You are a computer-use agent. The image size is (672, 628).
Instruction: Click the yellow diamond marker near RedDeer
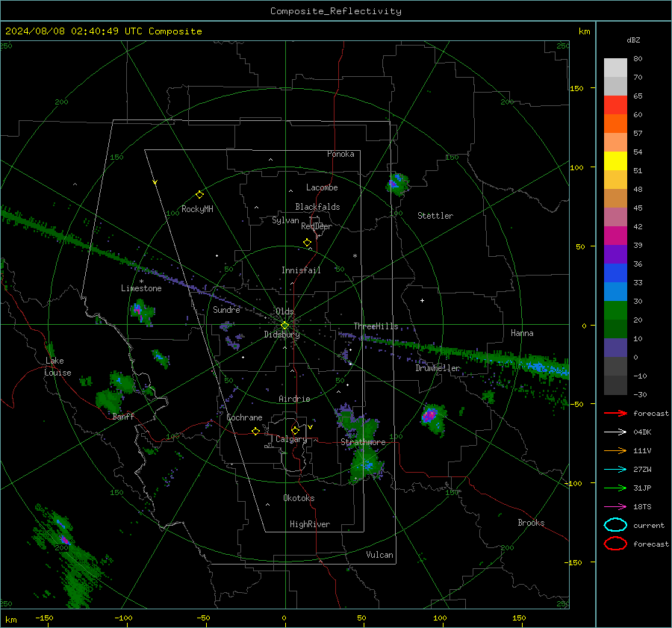coord(307,243)
